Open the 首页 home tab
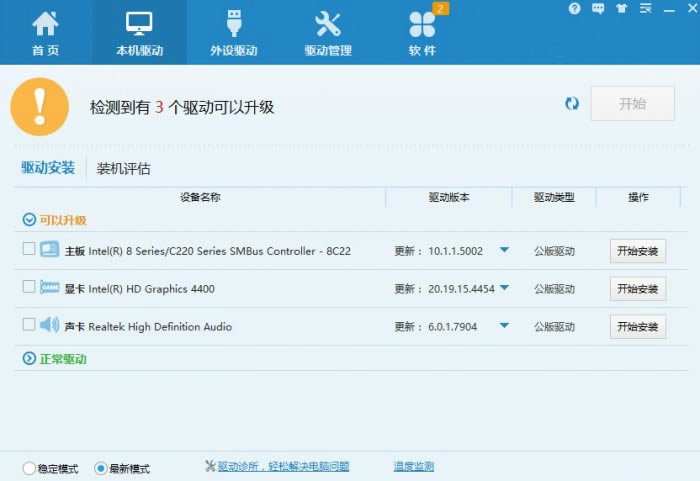Viewport: 700px width, 481px height. coord(46,33)
